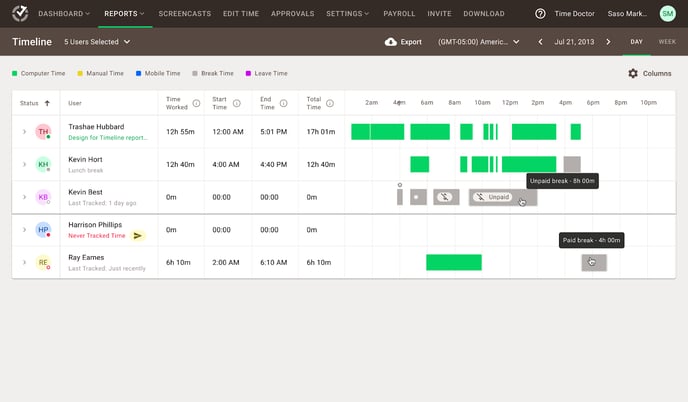688x402 pixels.
Task: Open Edit Time page
Action: point(241,14)
